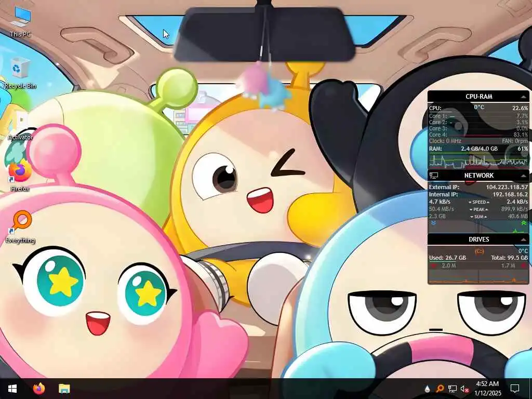
Task: Click the Total: 99.5 GB drive text
Action: tap(510, 258)
